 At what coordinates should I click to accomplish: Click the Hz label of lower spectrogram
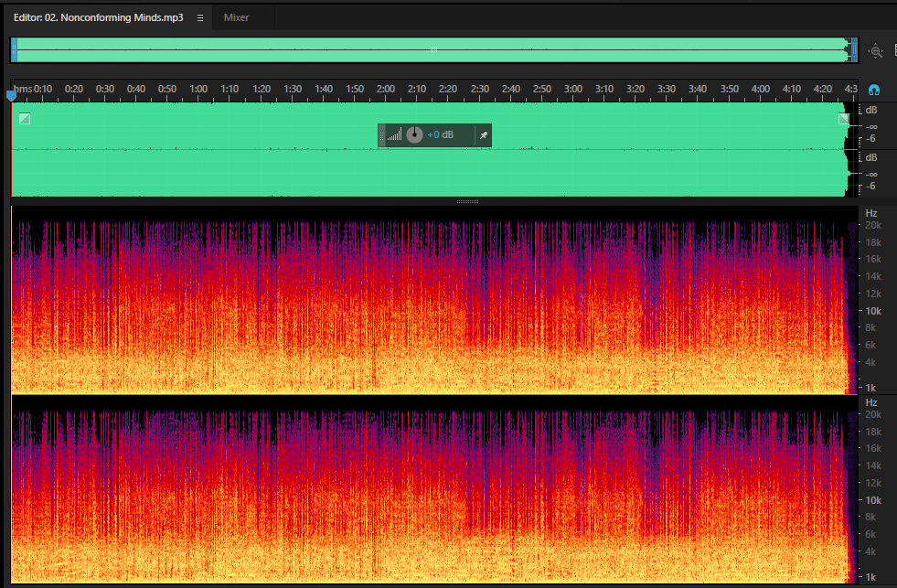pos(871,402)
